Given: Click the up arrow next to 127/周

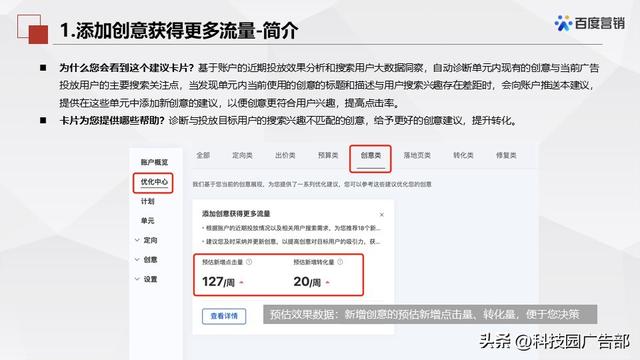Looking at the screenshot, I should click(x=241, y=282).
